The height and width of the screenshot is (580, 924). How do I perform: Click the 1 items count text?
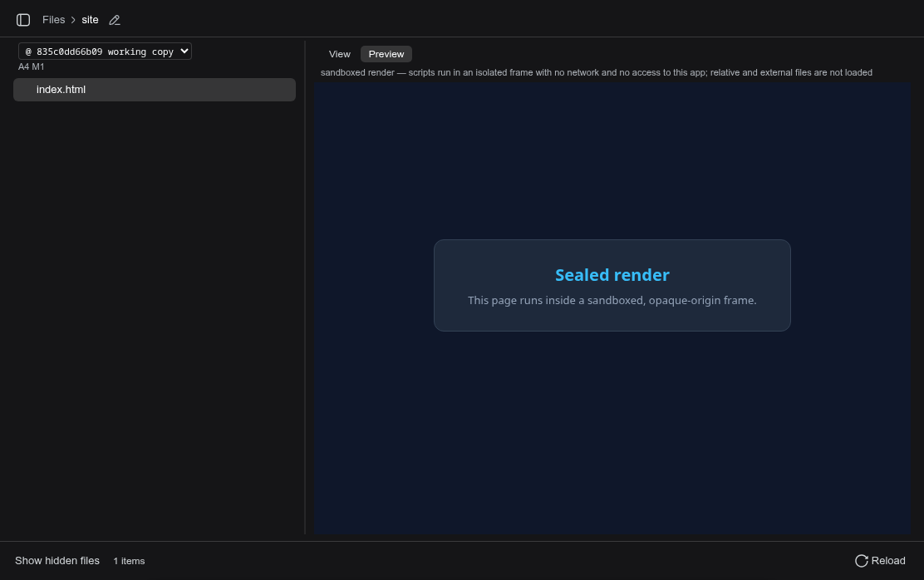point(129,561)
